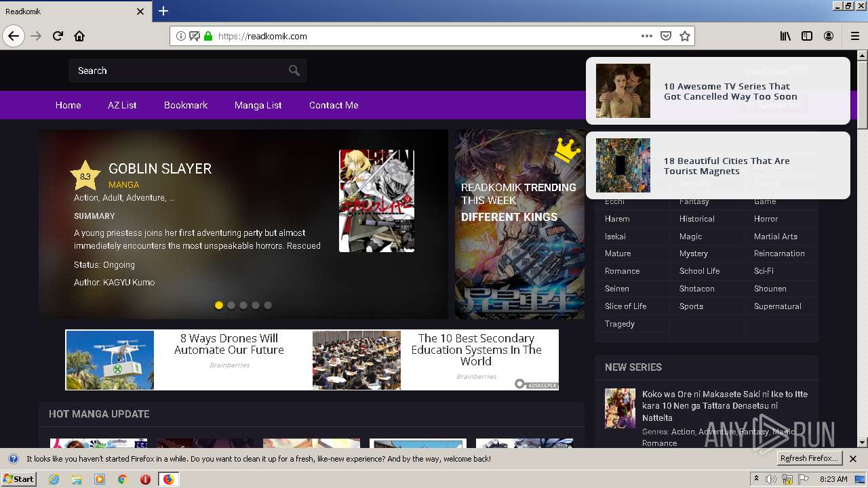The width and height of the screenshot is (868, 488).
Task: Open the Koko wa Ore ni Makasete series
Action: coord(725,406)
